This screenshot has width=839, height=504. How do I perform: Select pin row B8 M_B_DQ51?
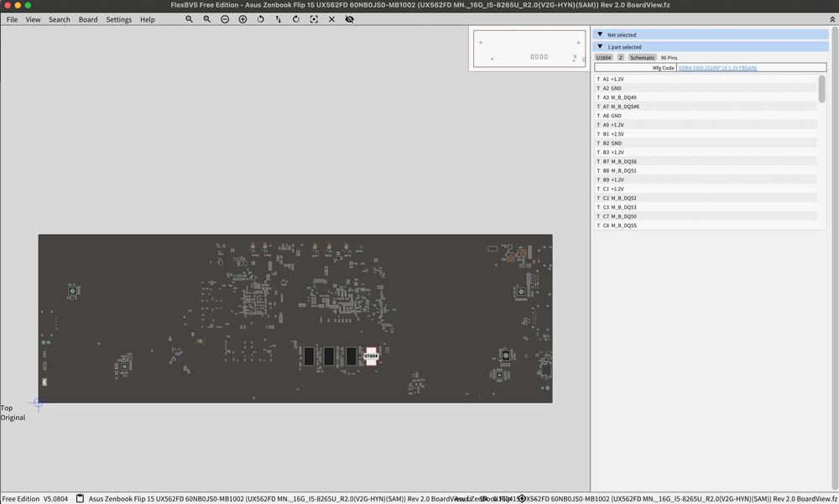[706, 171]
